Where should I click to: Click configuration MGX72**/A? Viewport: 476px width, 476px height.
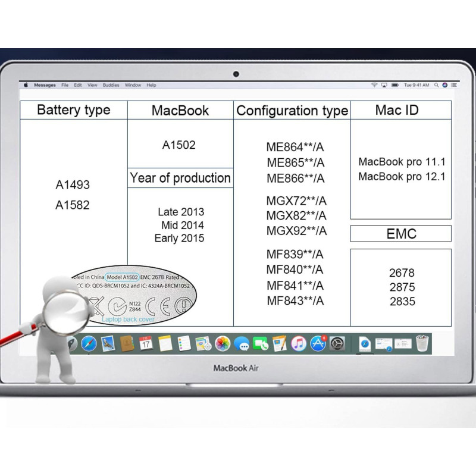click(296, 201)
